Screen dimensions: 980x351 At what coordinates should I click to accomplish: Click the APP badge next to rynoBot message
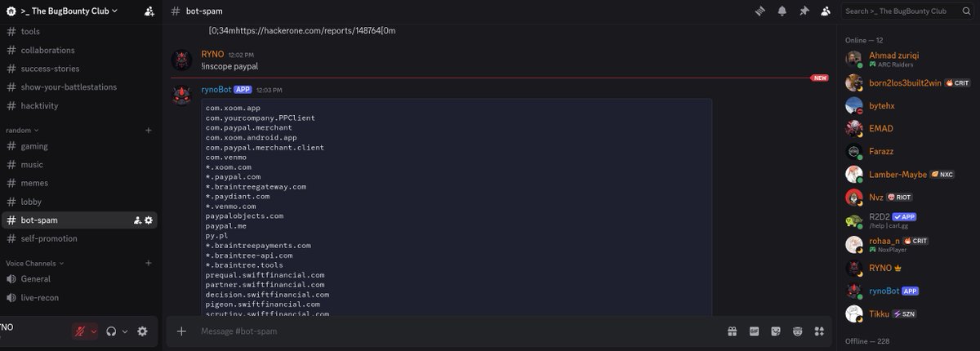[x=243, y=90]
